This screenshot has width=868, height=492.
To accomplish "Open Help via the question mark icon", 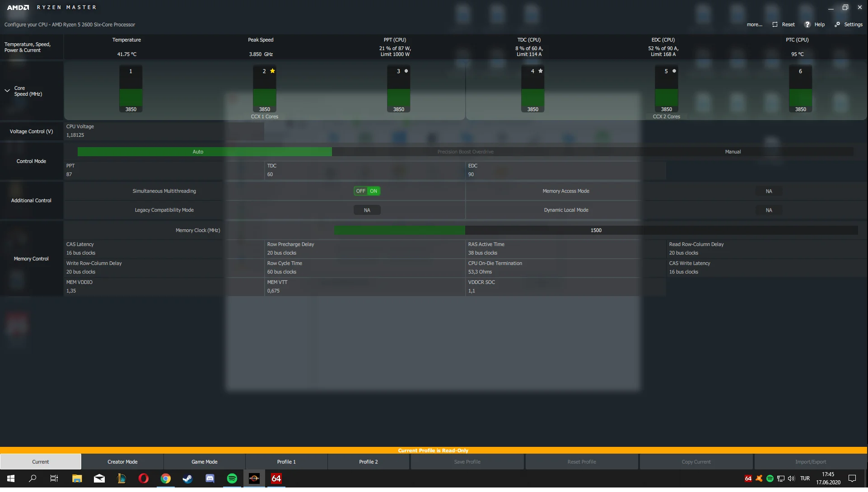I will tap(807, 24).
